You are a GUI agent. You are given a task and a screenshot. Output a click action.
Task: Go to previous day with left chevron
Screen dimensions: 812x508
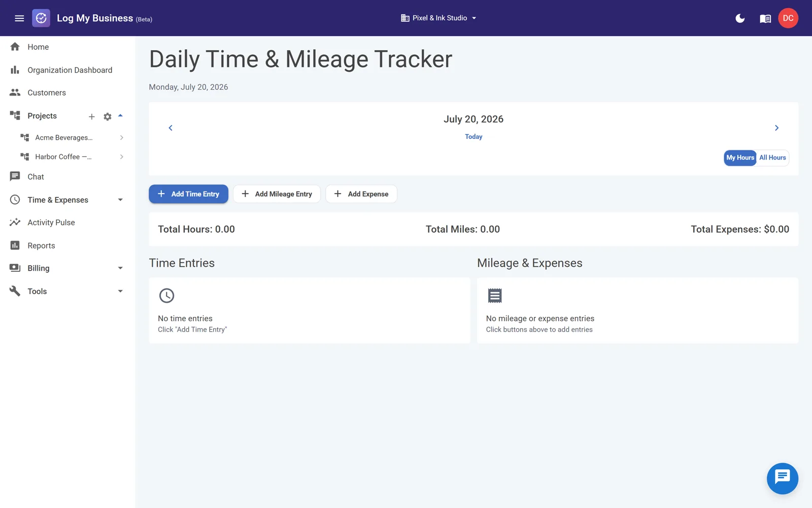click(x=171, y=128)
